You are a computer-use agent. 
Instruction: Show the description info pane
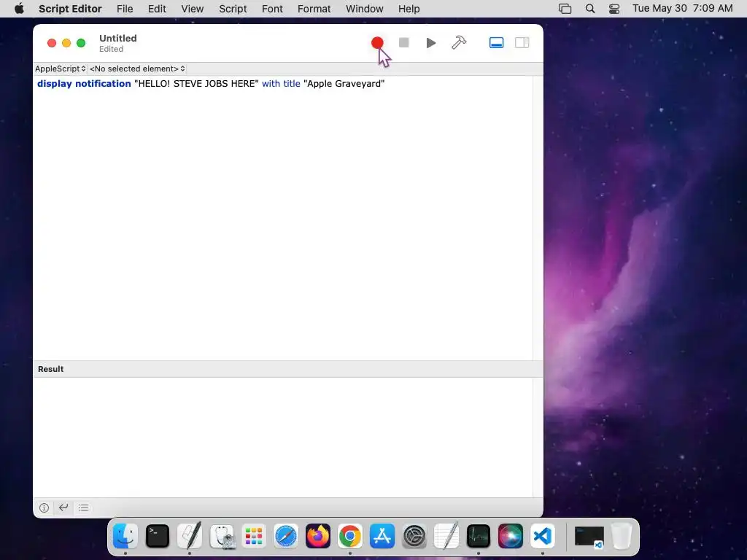44,507
